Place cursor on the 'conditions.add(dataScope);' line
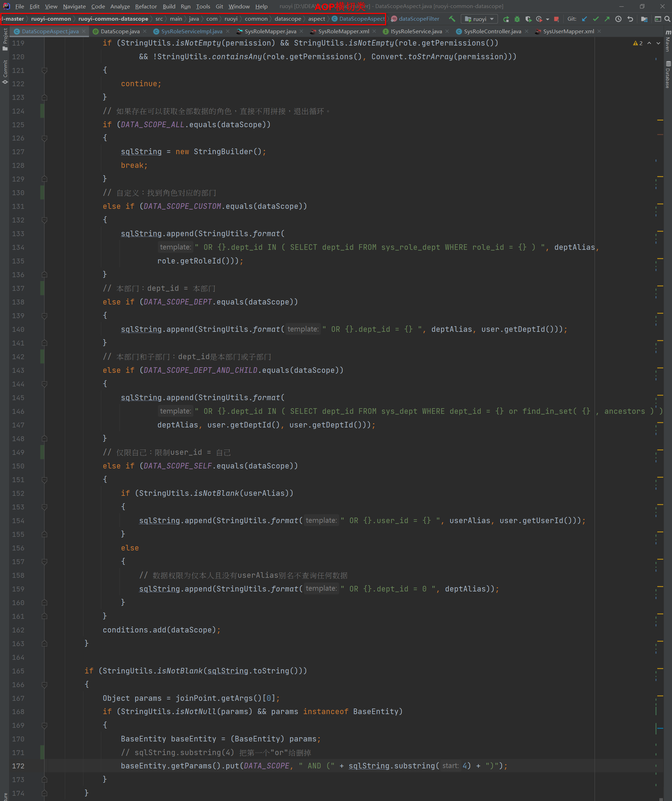This screenshot has height=801, width=672. pyautogui.click(x=162, y=630)
